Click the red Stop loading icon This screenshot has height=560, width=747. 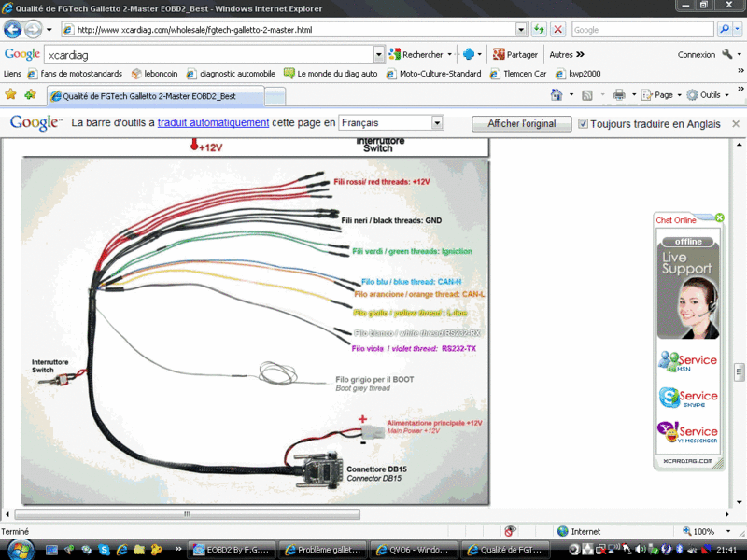tap(557, 30)
